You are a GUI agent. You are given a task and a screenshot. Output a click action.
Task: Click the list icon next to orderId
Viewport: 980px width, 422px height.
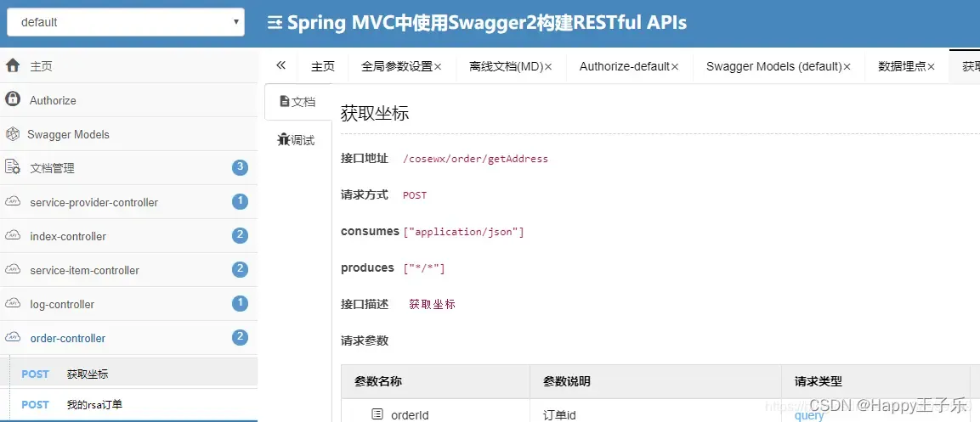(377, 414)
